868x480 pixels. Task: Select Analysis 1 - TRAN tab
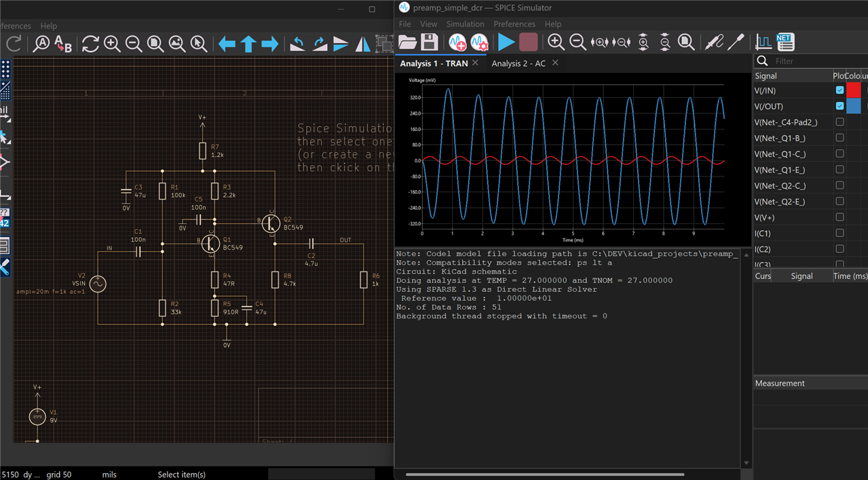tap(434, 63)
